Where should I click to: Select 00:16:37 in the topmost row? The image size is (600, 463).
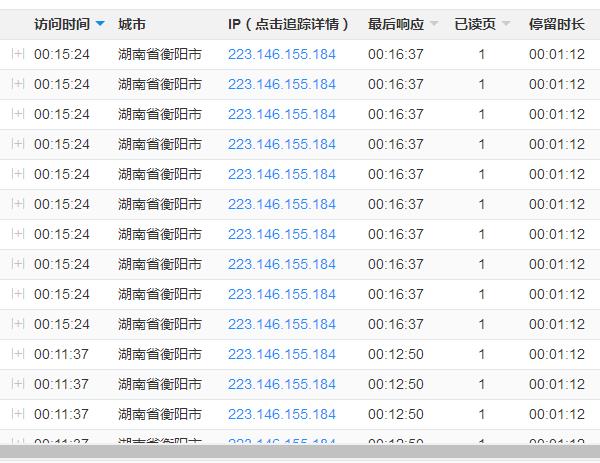point(396,54)
